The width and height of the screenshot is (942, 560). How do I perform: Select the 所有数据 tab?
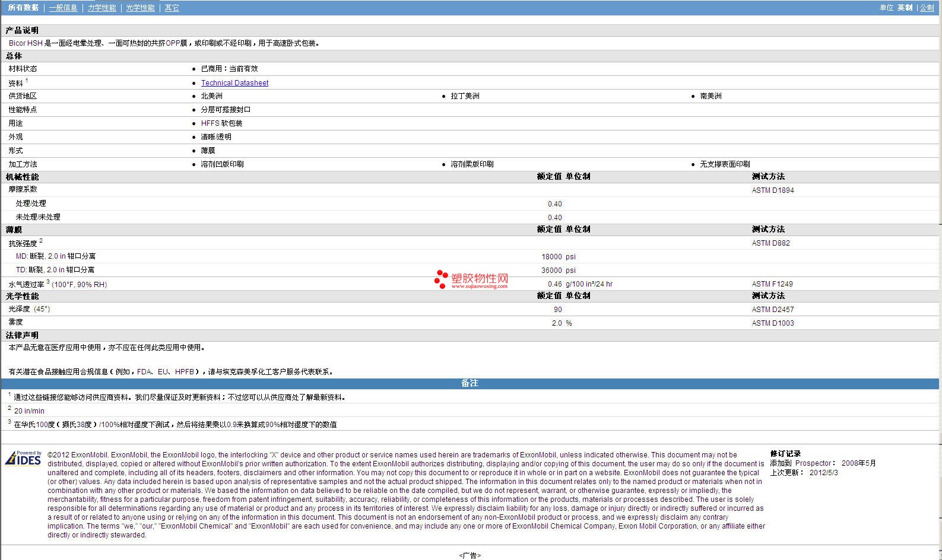[23, 8]
